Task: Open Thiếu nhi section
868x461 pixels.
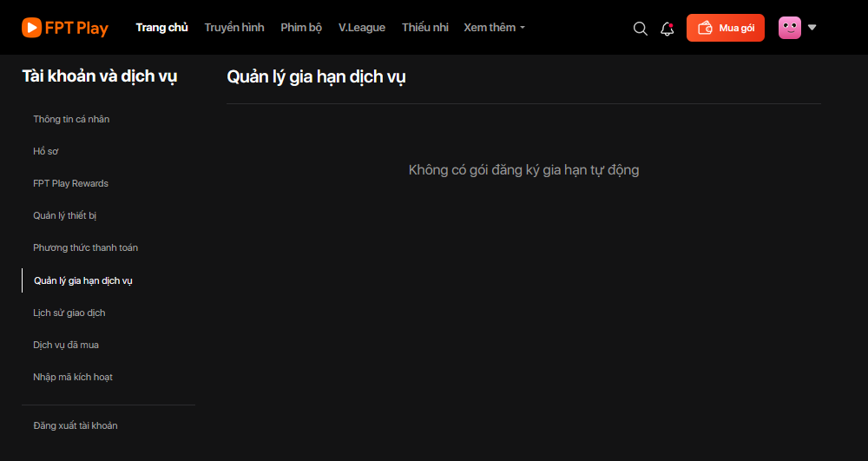Action: (425, 27)
